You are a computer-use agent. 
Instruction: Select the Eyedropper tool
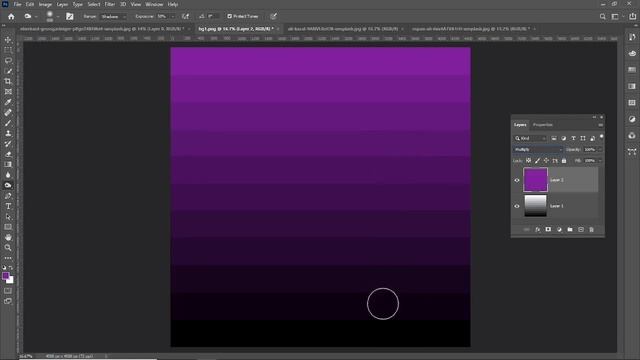coord(8,102)
